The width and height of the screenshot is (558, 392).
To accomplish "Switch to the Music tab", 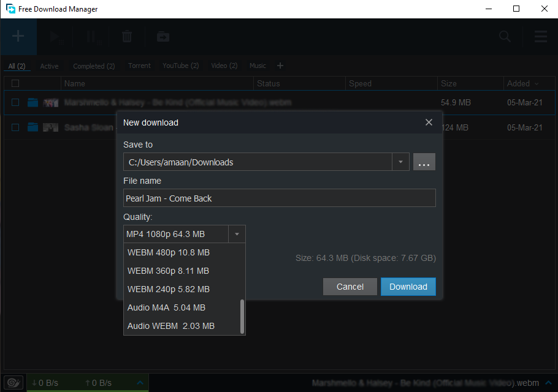I will (x=258, y=66).
